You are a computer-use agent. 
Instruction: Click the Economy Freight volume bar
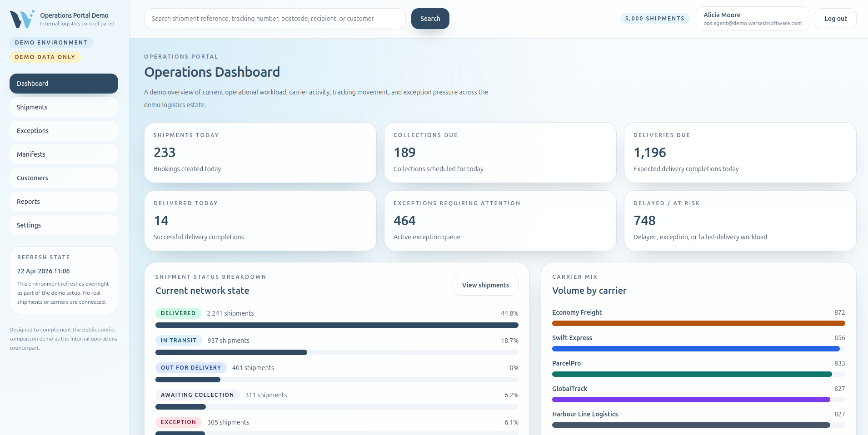click(x=698, y=323)
